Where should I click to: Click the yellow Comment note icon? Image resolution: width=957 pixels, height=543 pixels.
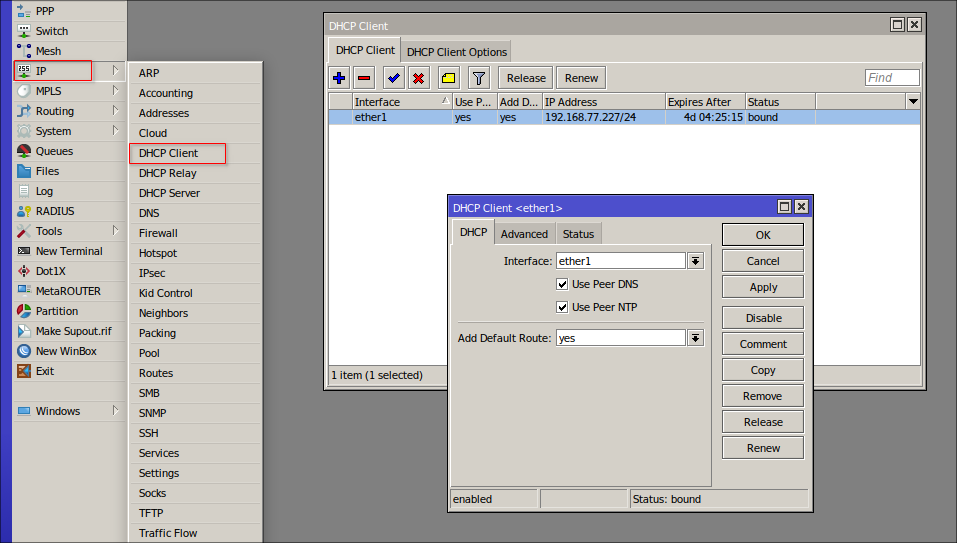click(448, 78)
